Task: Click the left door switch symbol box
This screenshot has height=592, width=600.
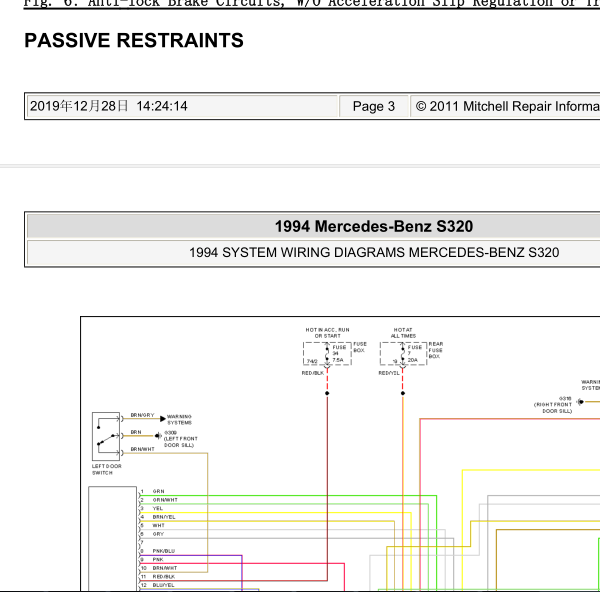Action: (106, 436)
